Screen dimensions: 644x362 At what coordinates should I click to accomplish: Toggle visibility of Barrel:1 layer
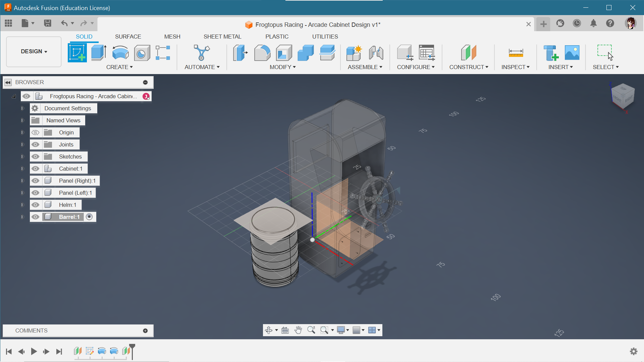tap(35, 217)
